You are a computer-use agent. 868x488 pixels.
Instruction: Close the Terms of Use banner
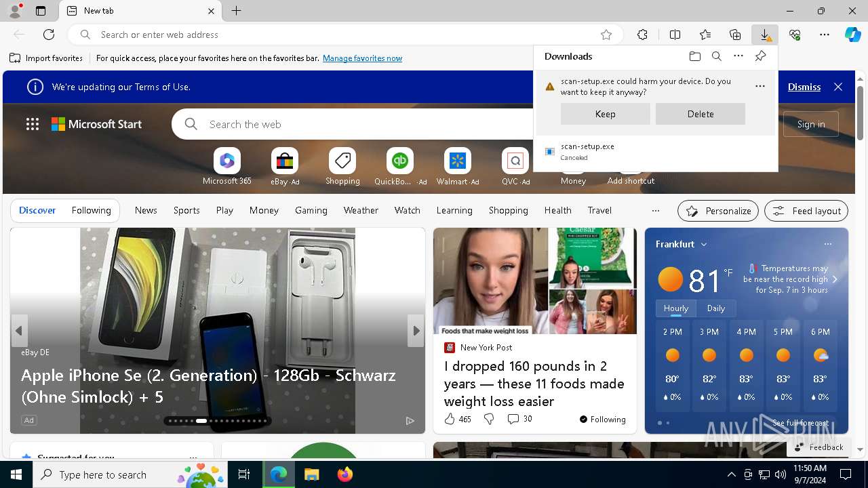pyautogui.click(x=838, y=87)
